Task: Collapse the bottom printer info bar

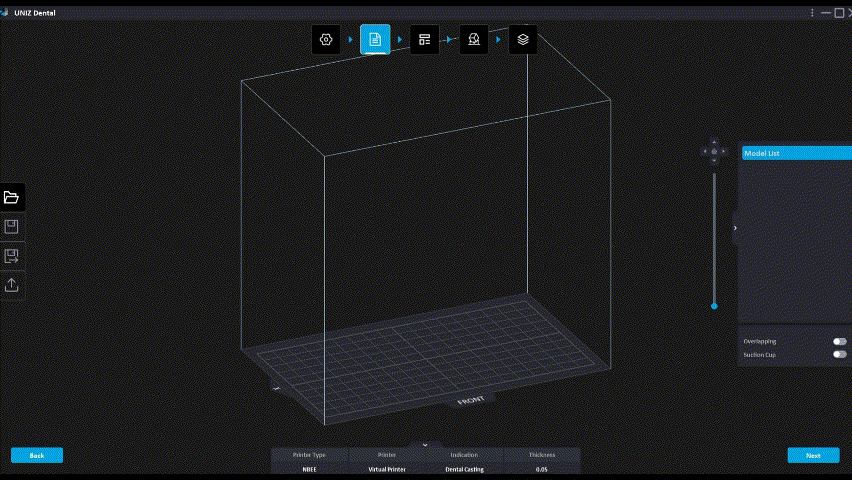Action: coord(425,444)
